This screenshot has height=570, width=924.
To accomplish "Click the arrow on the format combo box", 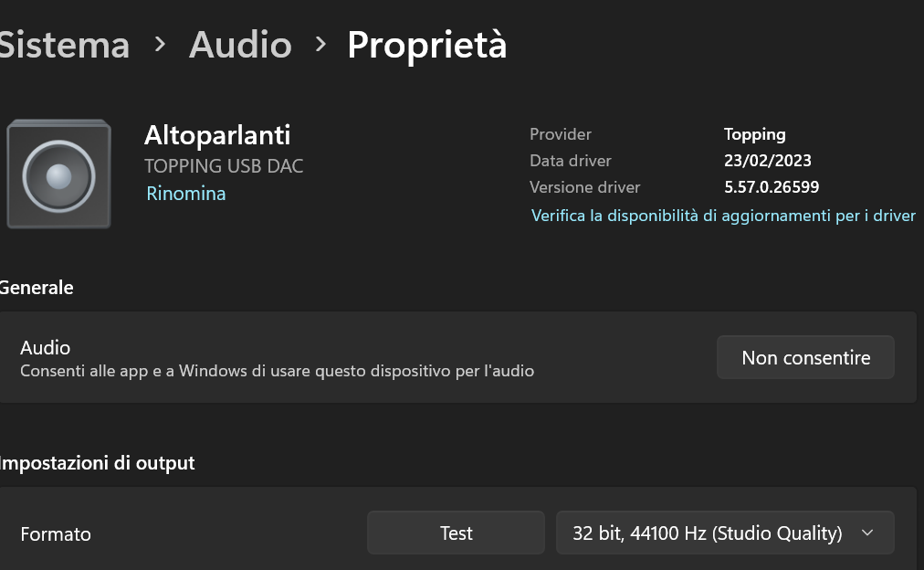I will click(x=867, y=533).
